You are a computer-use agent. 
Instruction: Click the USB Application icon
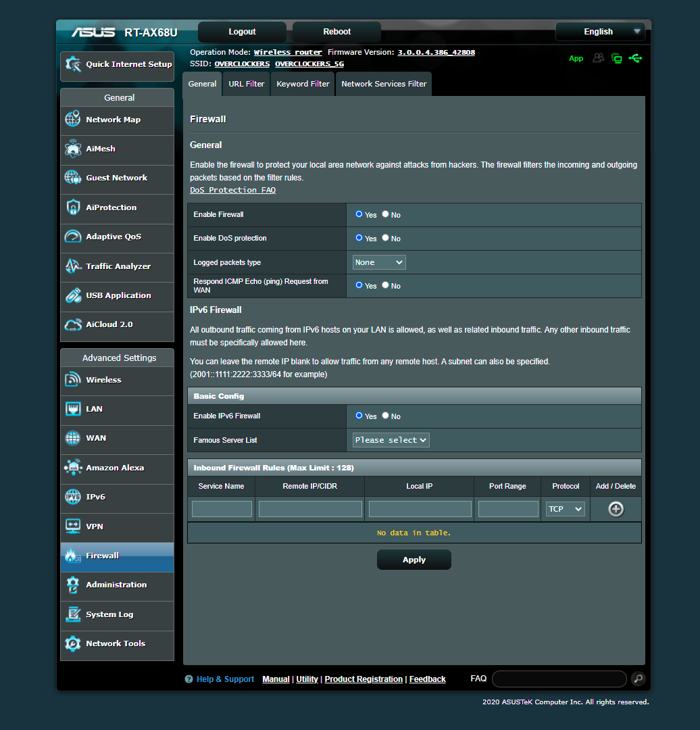coord(73,295)
